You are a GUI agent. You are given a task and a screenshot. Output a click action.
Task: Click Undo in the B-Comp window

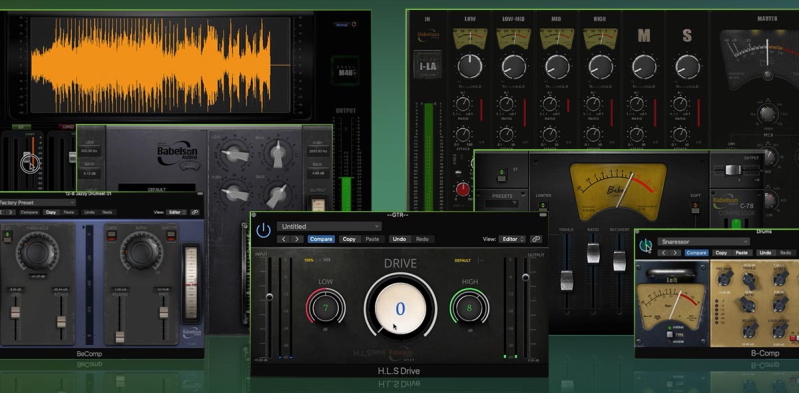(x=764, y=253)
